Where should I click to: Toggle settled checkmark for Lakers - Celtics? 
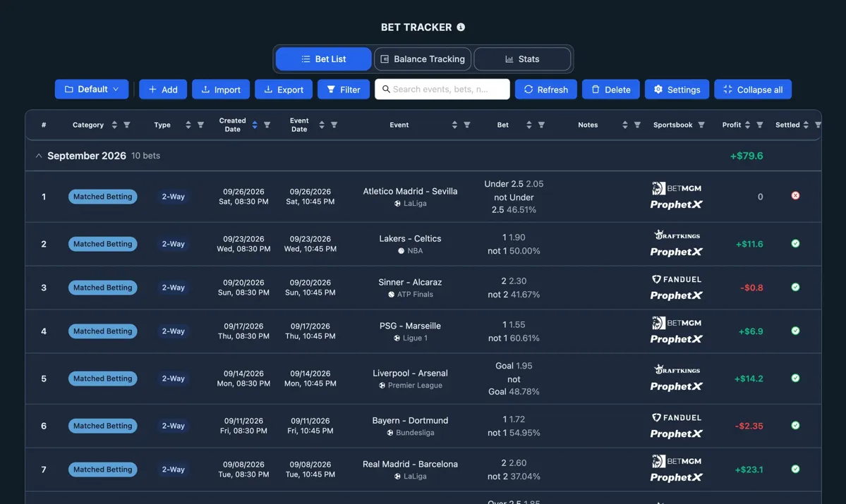click(x=795, y=244)
